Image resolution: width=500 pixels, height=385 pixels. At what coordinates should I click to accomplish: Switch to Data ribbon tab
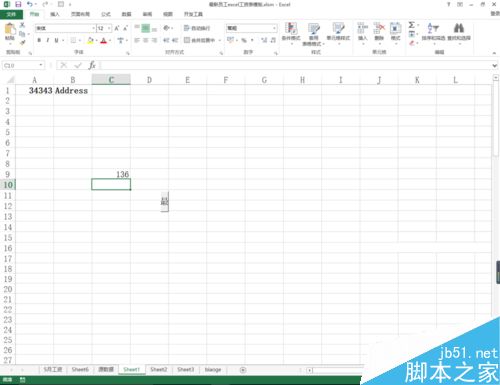pyautogui.click(x=126, y=14)
